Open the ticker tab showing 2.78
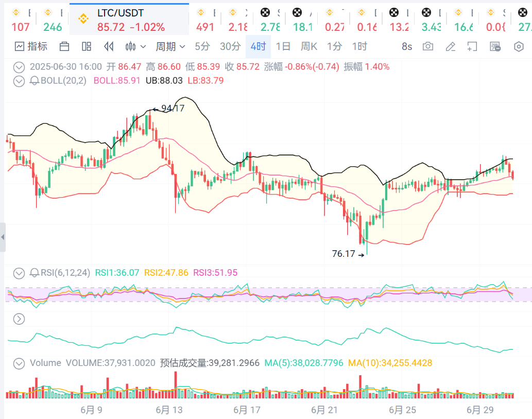The width and height of the screenshot is (532, 419). click(270, 21)
